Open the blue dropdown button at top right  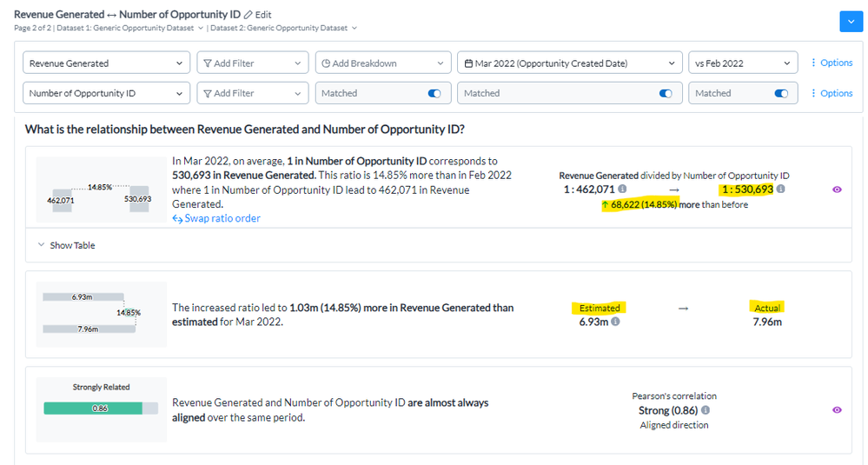(x=851, y=22)
